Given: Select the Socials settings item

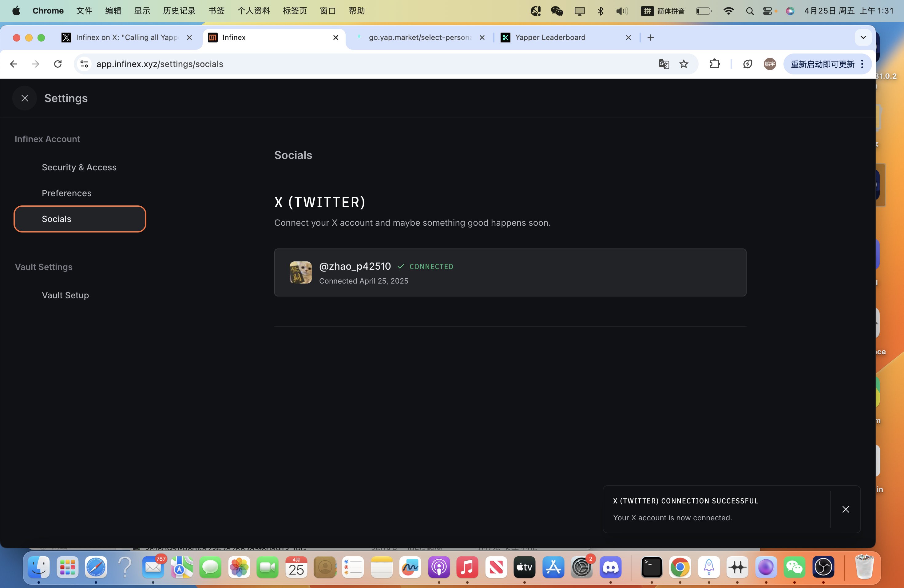Looking at the screenshot, I should pyautogui.click(x=80, y=219).
